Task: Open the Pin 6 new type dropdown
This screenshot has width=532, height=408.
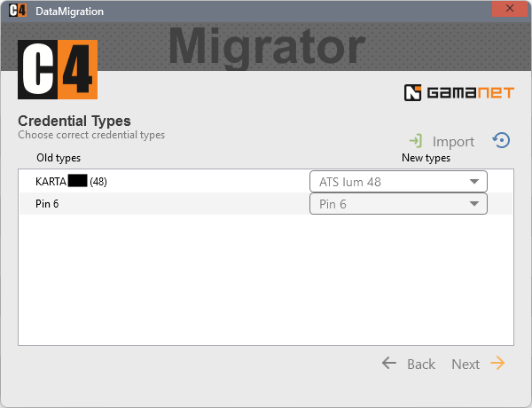Action: coord(398,204)
